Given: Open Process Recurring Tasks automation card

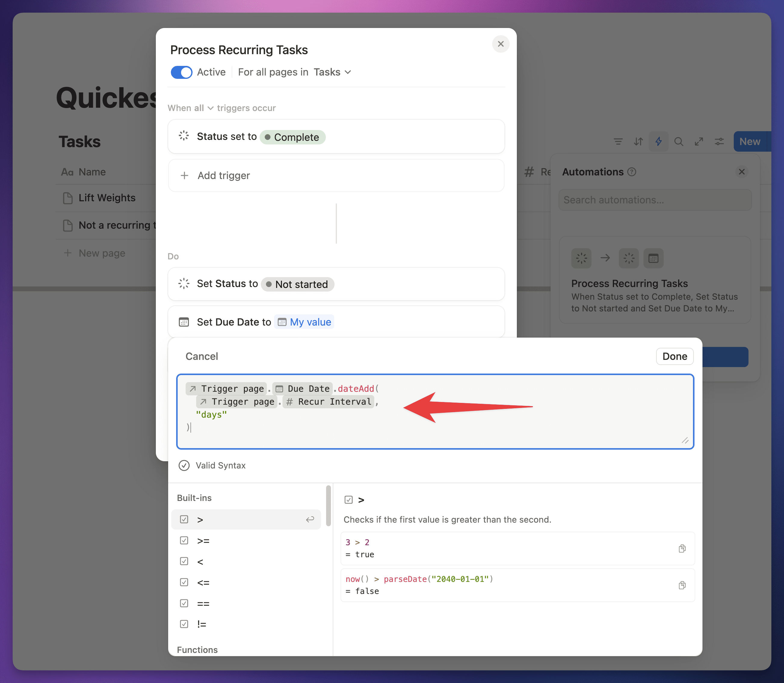Looking at the screenshot, I should (655, 280).
